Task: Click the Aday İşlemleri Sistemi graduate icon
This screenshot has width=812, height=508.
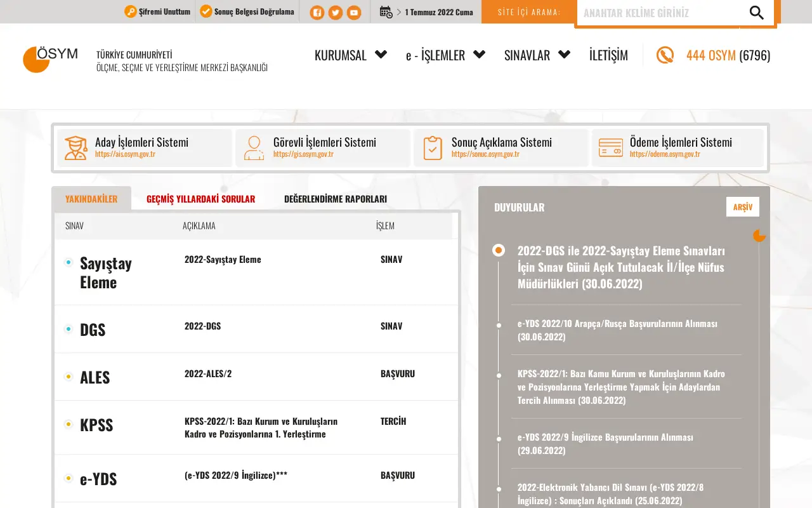Action: (x=75, y=148)
